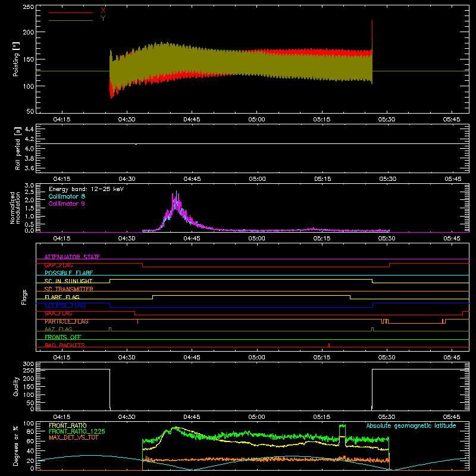Click the 04:45 time label under modulation plot
The image size is (476, 476).
pyautogui.click(x=192, y=239)
